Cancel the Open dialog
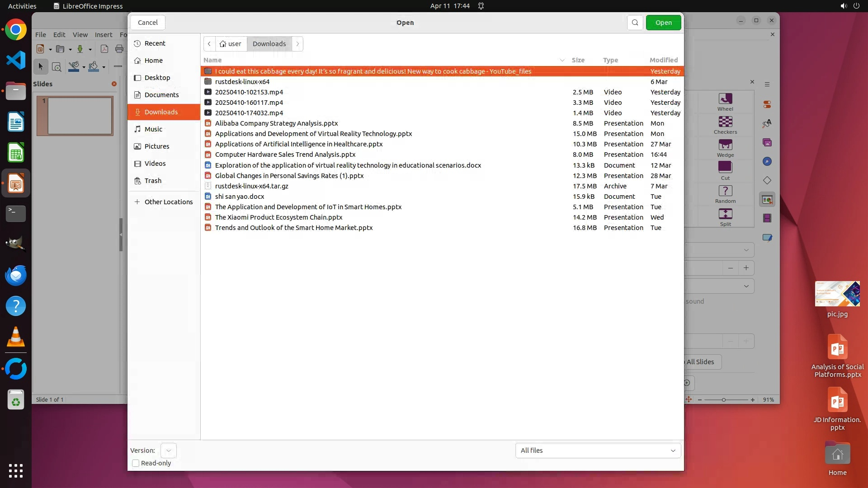Viewport: 868px width, 488px height. point(148,23)
